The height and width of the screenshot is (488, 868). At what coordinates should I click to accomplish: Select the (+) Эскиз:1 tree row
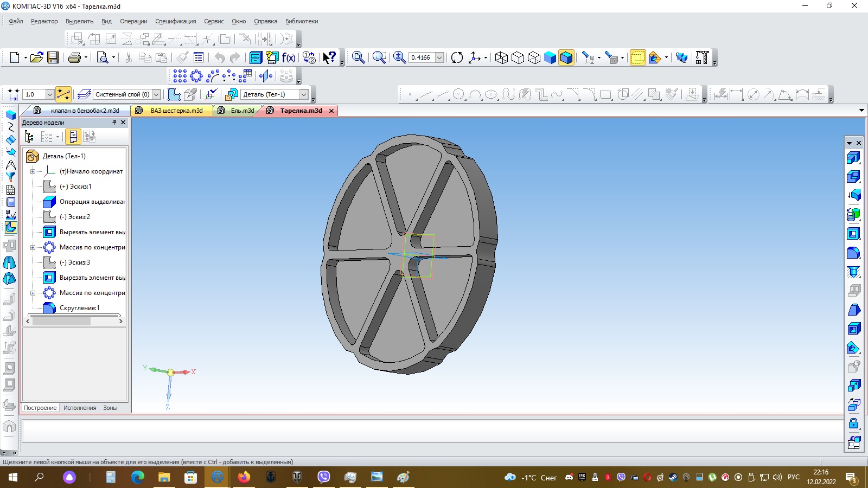tap(75, 187)
